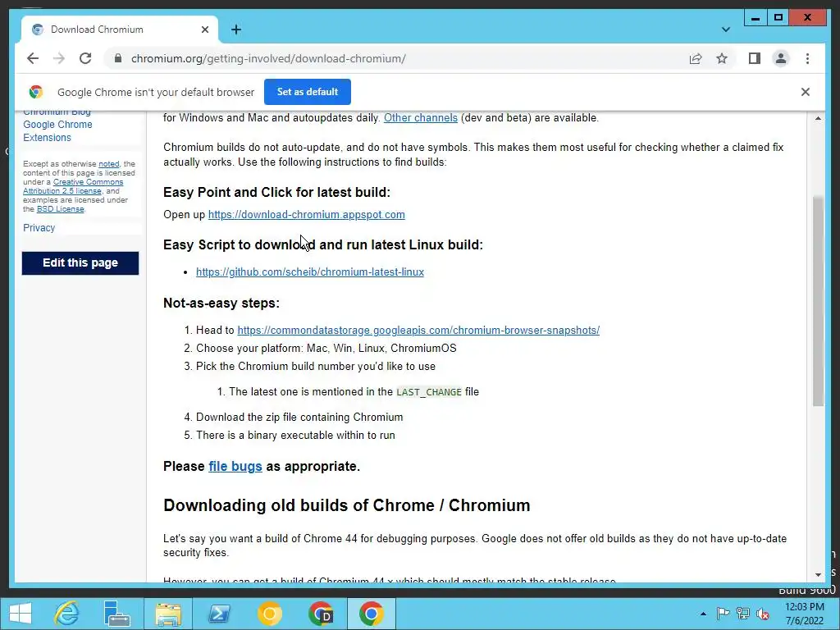Click the Edit this page button

coord(80,263)
